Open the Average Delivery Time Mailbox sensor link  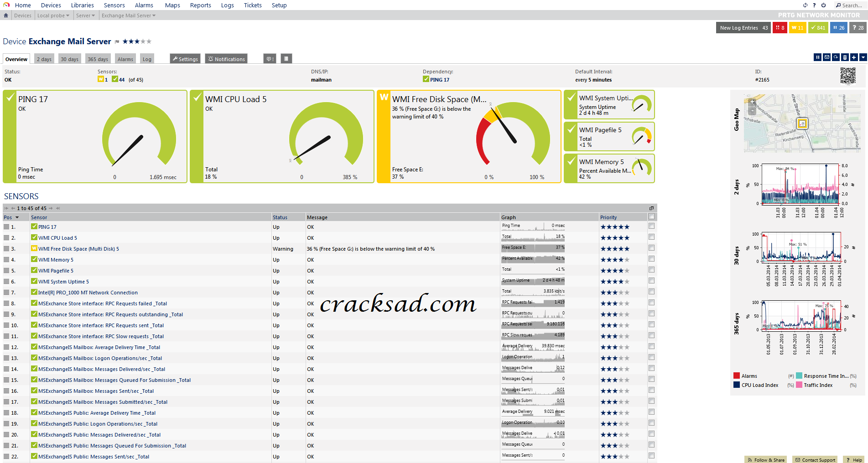point(99,347)
